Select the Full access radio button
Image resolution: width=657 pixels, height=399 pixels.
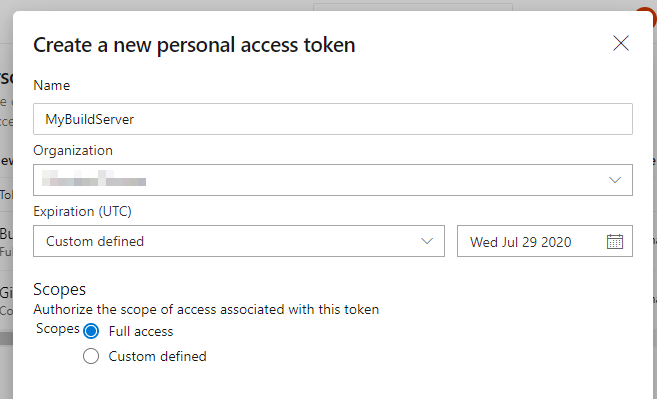coord(91,331)
